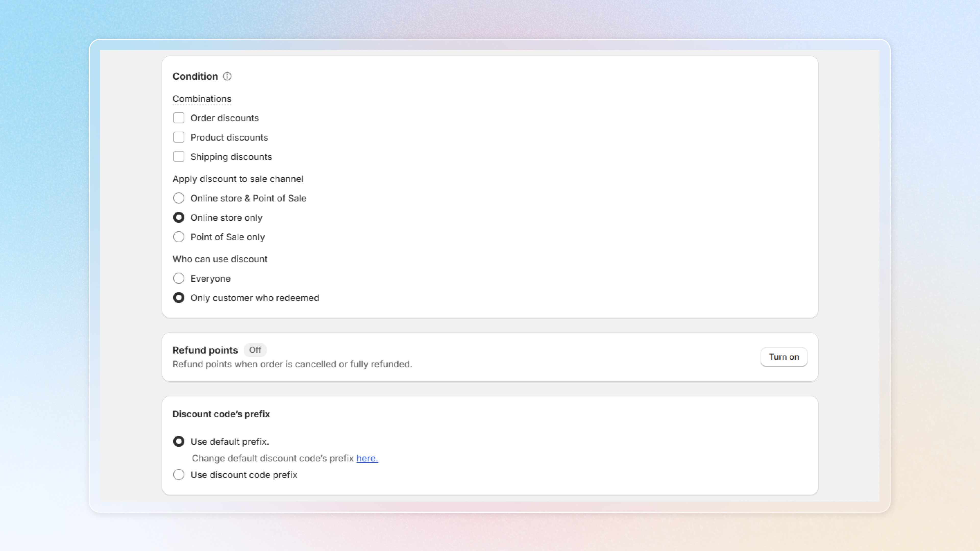Click the Off status badge
This screenshot has width=980, height=551.
click(255, 350)
